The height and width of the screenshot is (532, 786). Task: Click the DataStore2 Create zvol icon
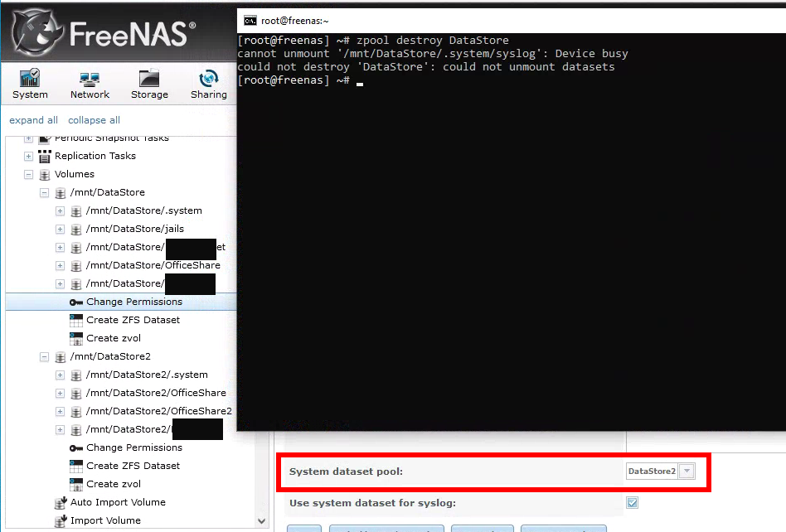tap(76, 485)
